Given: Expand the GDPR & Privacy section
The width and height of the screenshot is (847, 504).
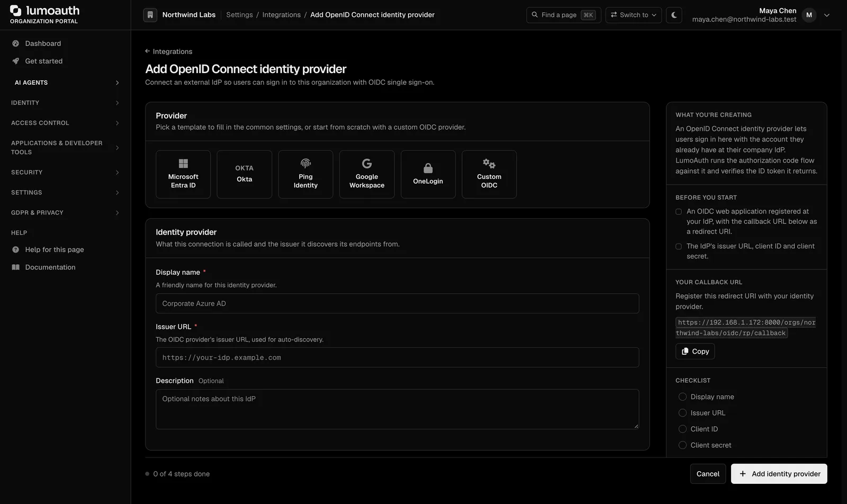Looking at the screenshot, I should [x=65, y=213].
